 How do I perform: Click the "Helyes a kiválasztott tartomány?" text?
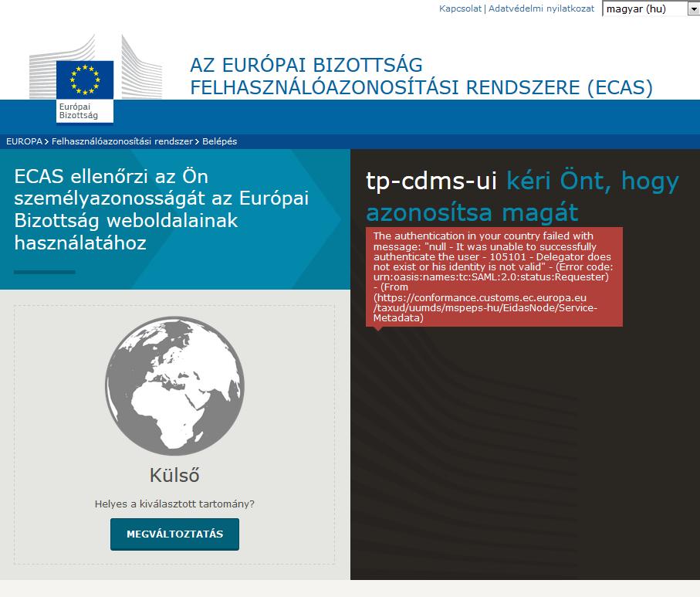pyautogui.click(x=174, y=504)
